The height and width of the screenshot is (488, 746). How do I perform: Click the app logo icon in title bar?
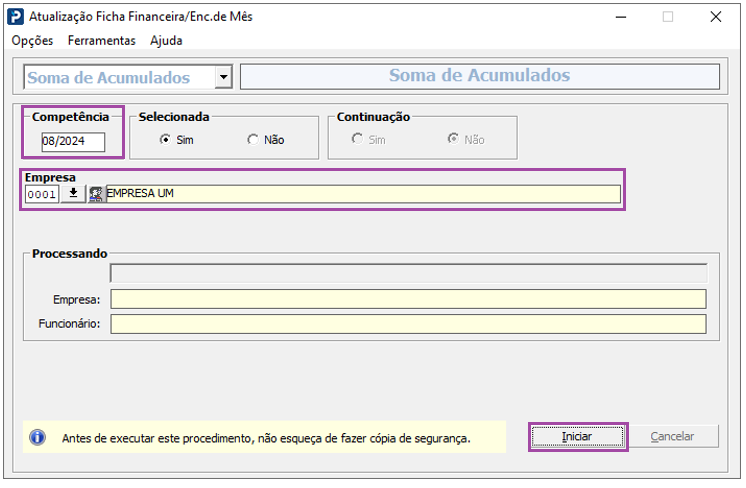click(x=16, y=16)
